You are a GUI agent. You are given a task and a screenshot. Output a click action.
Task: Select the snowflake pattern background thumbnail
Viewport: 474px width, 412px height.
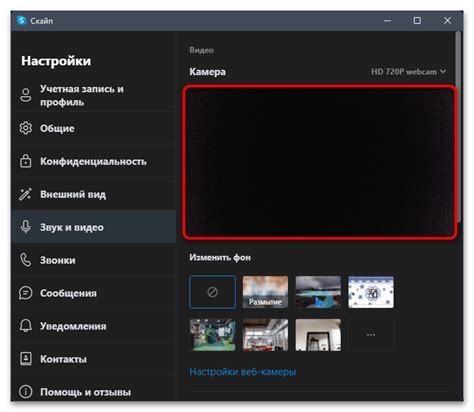pos(371,292)
